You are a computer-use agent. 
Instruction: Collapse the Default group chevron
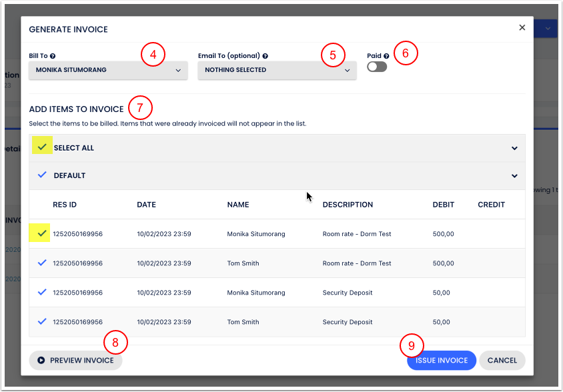[x=514, y=176]
